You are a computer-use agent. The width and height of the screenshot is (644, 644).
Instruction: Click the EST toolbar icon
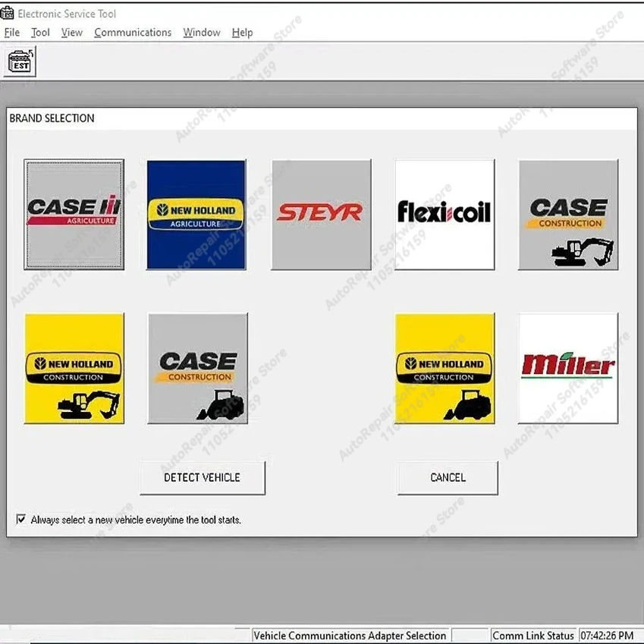[x=21, y=61]
